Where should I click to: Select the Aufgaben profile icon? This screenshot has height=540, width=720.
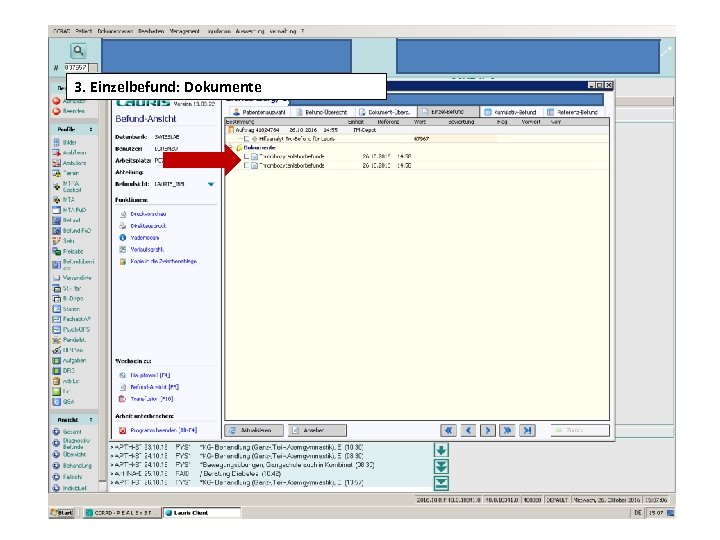coord(56,361)
